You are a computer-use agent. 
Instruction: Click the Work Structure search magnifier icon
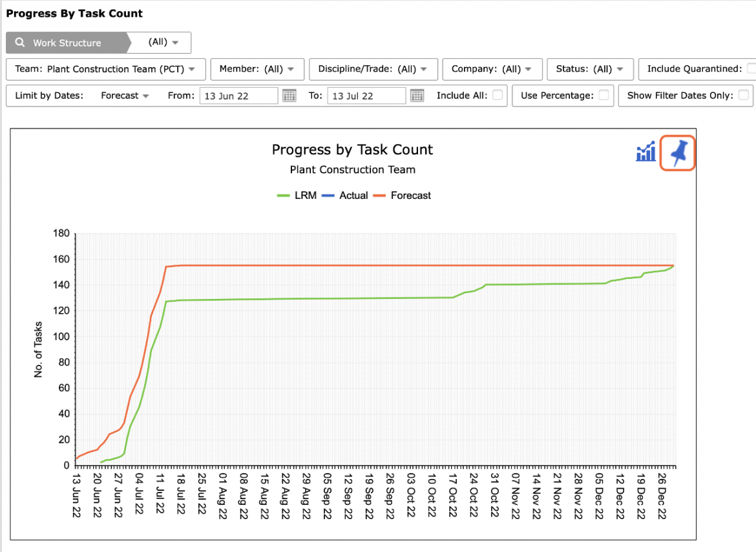click(20, 43)
